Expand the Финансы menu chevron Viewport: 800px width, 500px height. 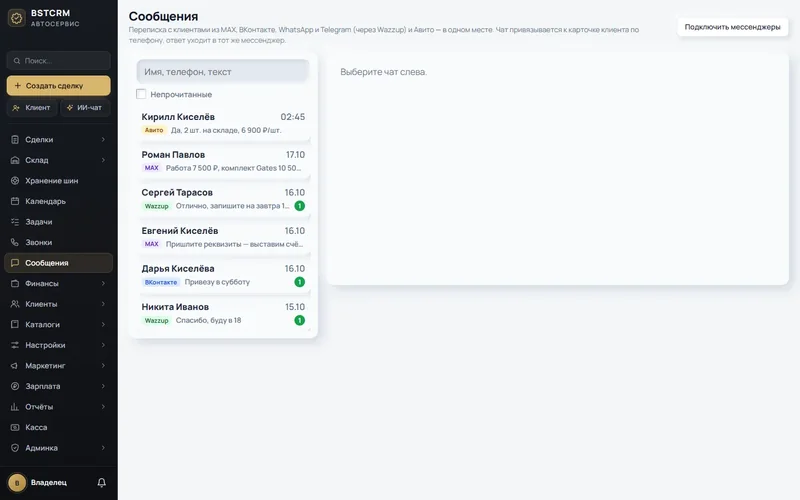coord(103,283)
